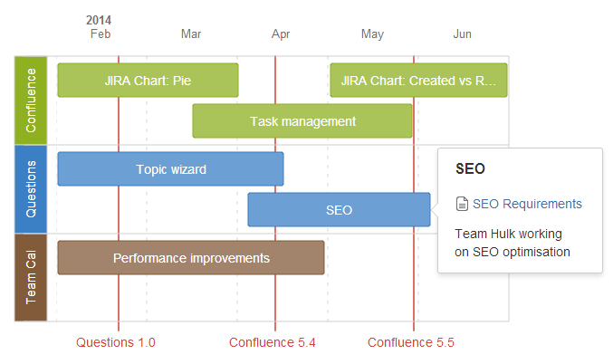Click the SEO title in the popup
The image size is (613, 364).
470,169
